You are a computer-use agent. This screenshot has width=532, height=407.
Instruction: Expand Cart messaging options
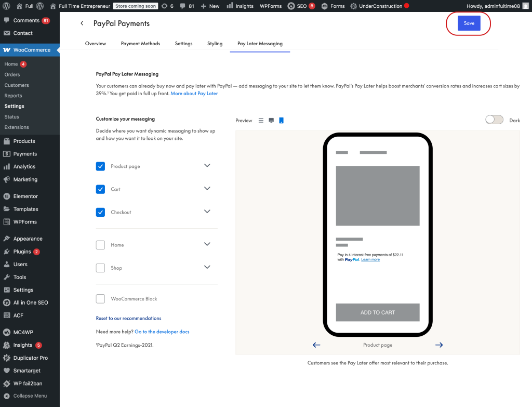tap(207, 188)
